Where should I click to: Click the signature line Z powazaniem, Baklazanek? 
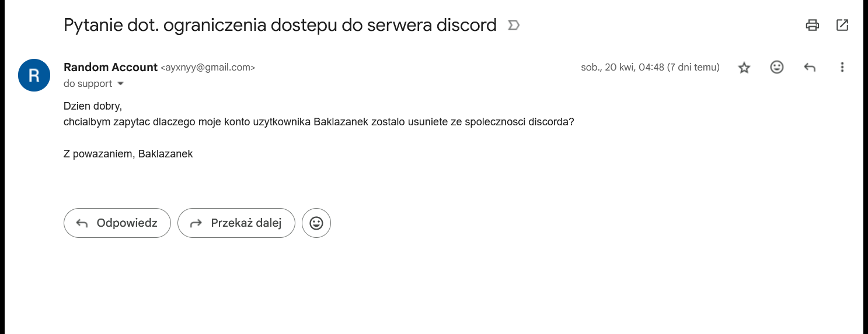point(128,154)
